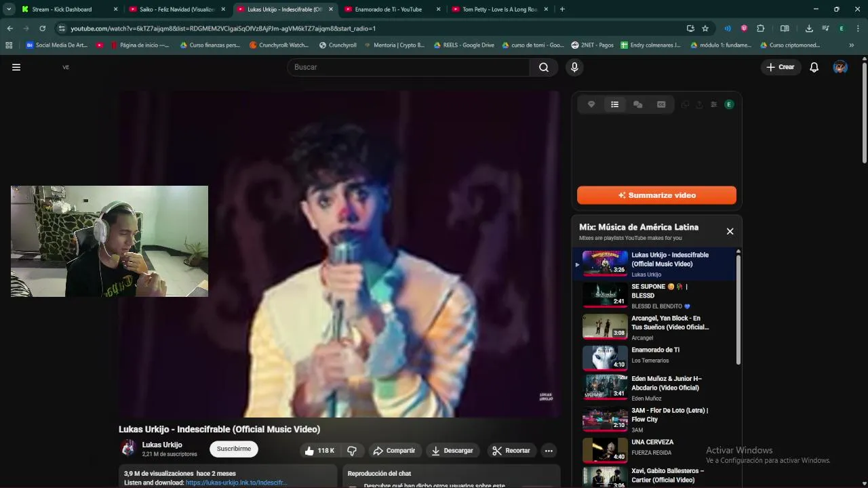Open REELS - Google Drive bookmark
868x488 pixels.
click(463, 45)
